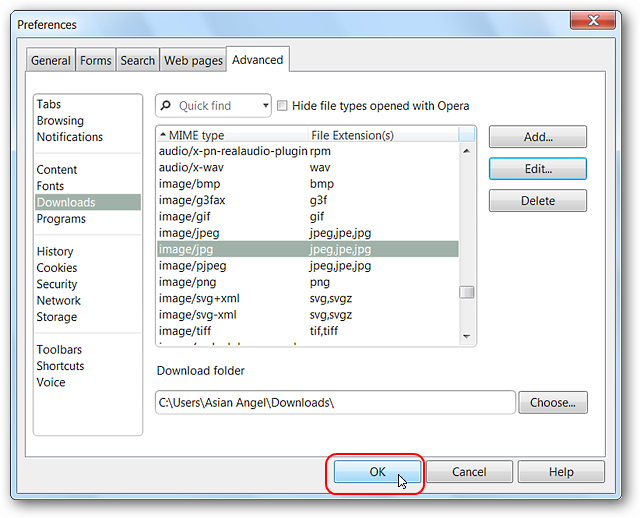640x518 pixels.
Task: Sort list by MIME type column
Action: 230,135
